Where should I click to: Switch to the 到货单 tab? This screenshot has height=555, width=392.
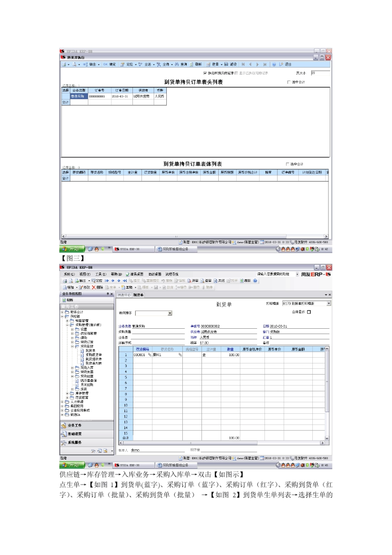click(138, 295)
